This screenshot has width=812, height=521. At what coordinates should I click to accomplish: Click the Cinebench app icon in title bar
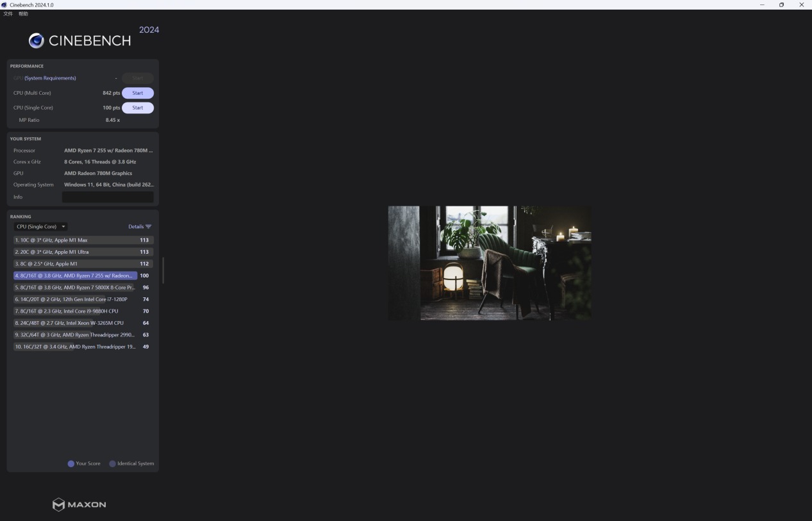pos(4,4)
